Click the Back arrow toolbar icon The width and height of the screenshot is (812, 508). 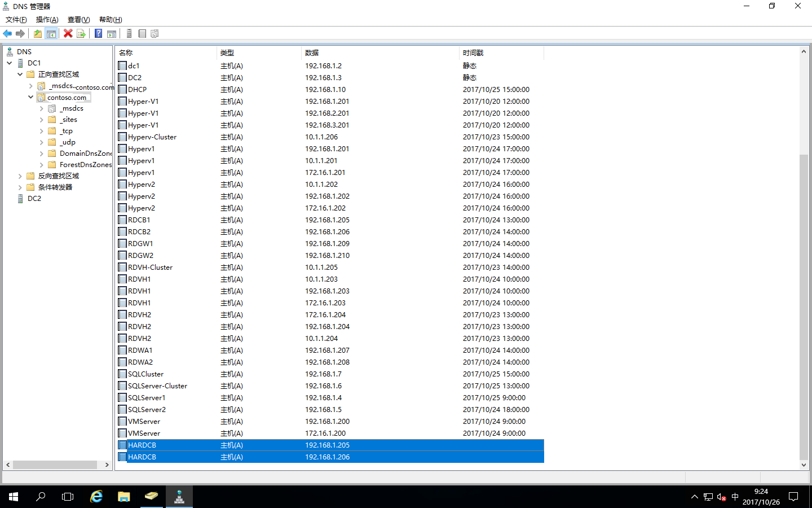point(7,34)
